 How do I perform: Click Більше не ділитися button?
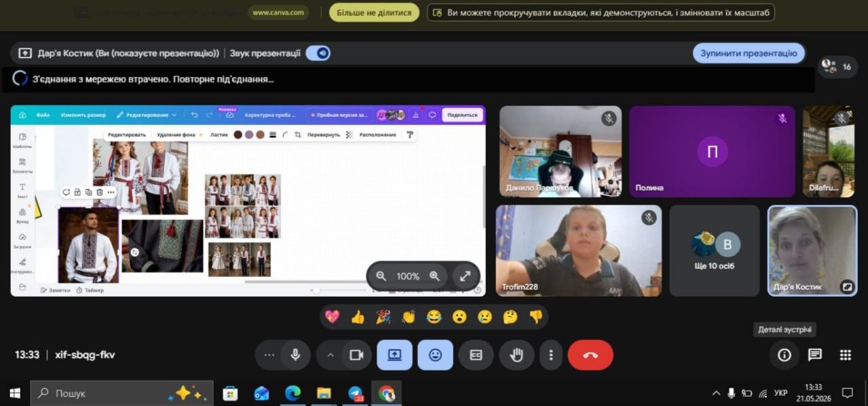point(374,12)
